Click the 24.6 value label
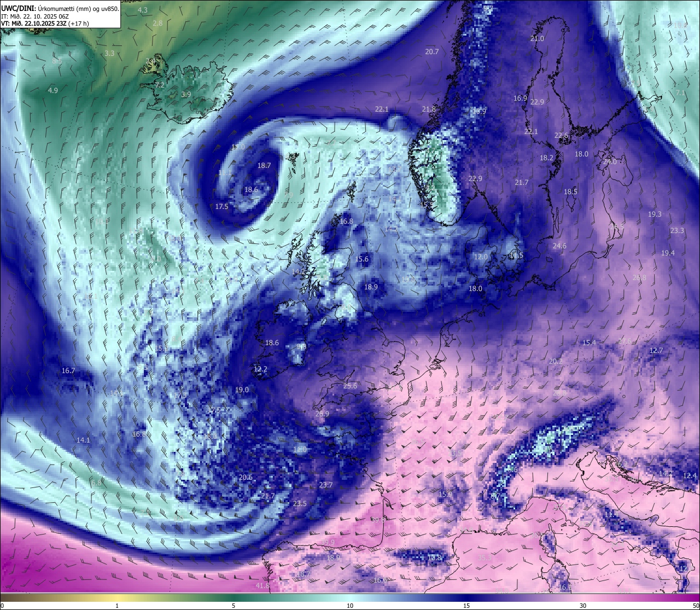700x610 pixels. (559, 246)
